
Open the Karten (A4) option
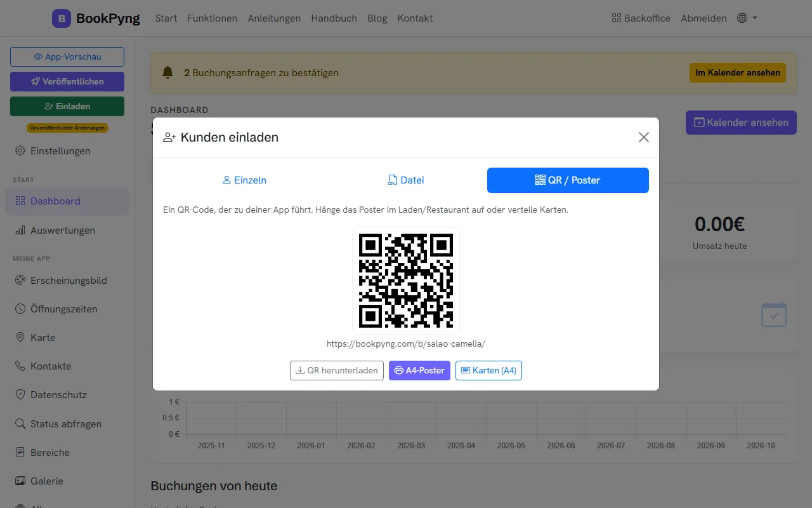pyautogui.click(x=488, y=370)
